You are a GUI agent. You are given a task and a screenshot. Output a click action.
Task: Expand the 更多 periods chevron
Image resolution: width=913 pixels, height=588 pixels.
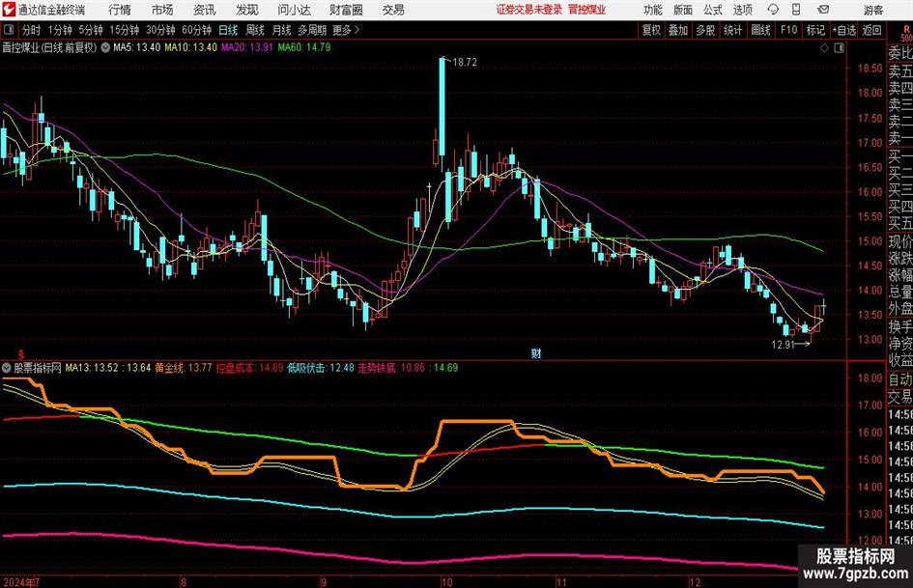(x=357, y=30)
